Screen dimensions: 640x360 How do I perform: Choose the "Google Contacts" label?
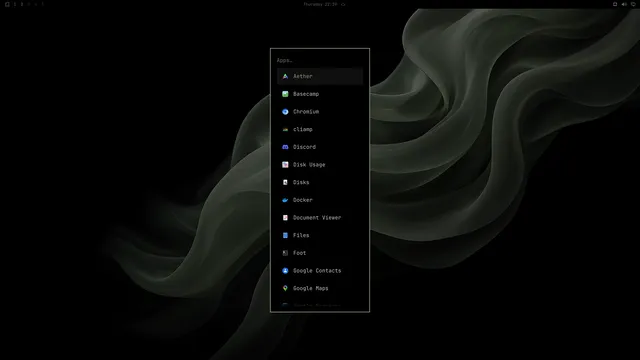click(317, 271)
